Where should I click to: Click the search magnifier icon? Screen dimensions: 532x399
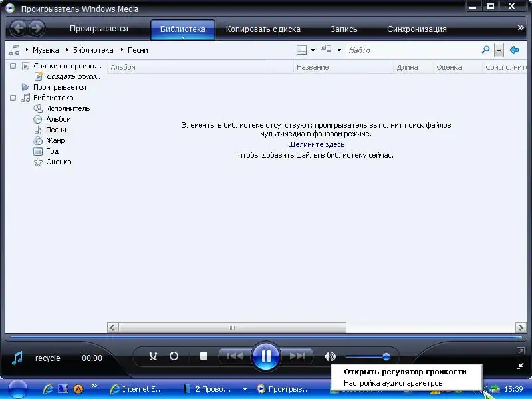coord(485,50)
